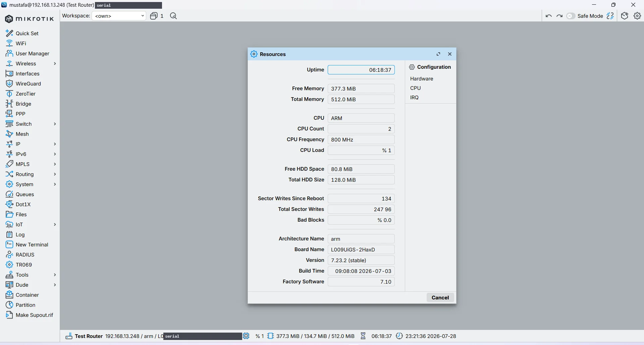
Task: Open TR069 sidebar icon
Action: [9, 265]
